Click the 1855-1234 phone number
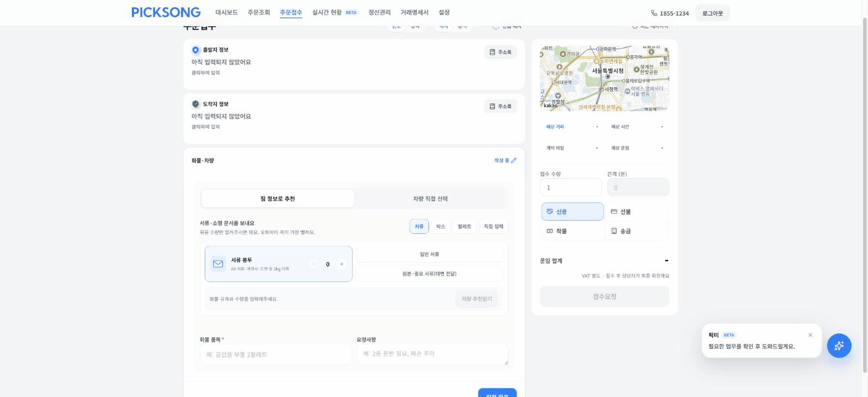The image size is (868, 397). tap(674, 13)
